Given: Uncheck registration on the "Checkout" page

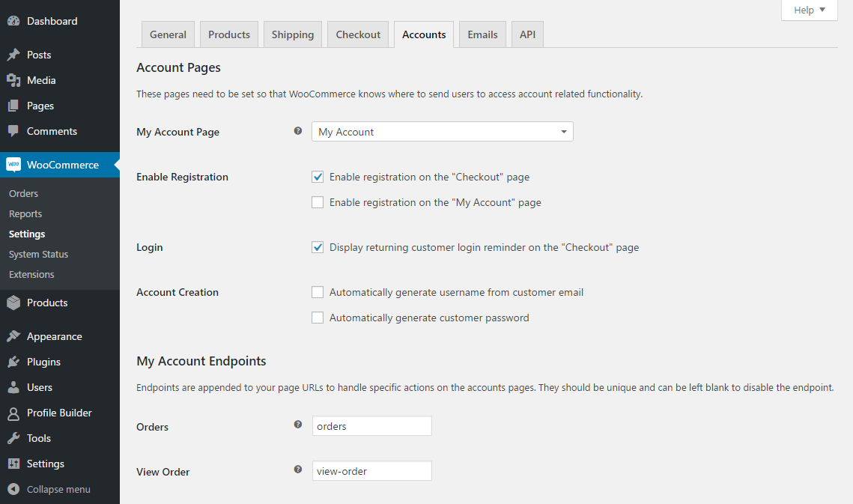Looking at the screenshot, I should (x=318, y=177).
